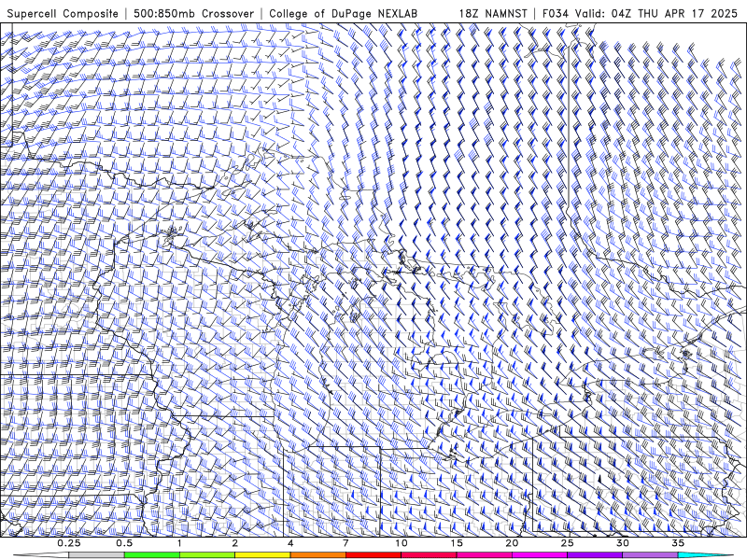Click the '500:850mb Crossover' header label
The width and height of the screenshot is (747, 560).
[193, 13]
